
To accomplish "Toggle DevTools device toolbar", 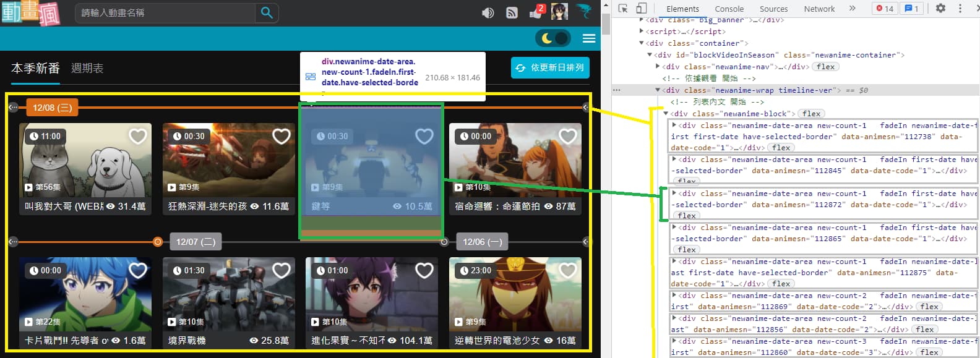I will (x=641, y=9).
